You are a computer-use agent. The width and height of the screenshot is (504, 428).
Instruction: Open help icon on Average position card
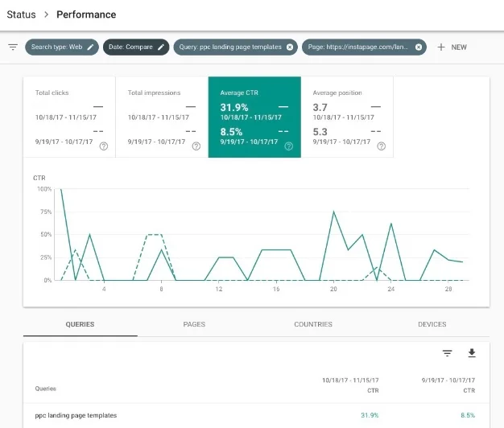pyautogui.click(x=381, y=146)
